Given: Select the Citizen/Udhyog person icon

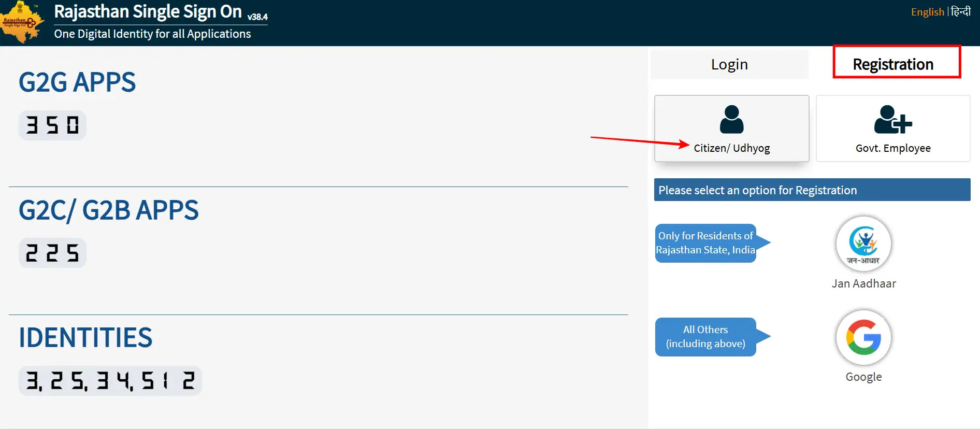Looking at the screenshot, I should (731, 120).
